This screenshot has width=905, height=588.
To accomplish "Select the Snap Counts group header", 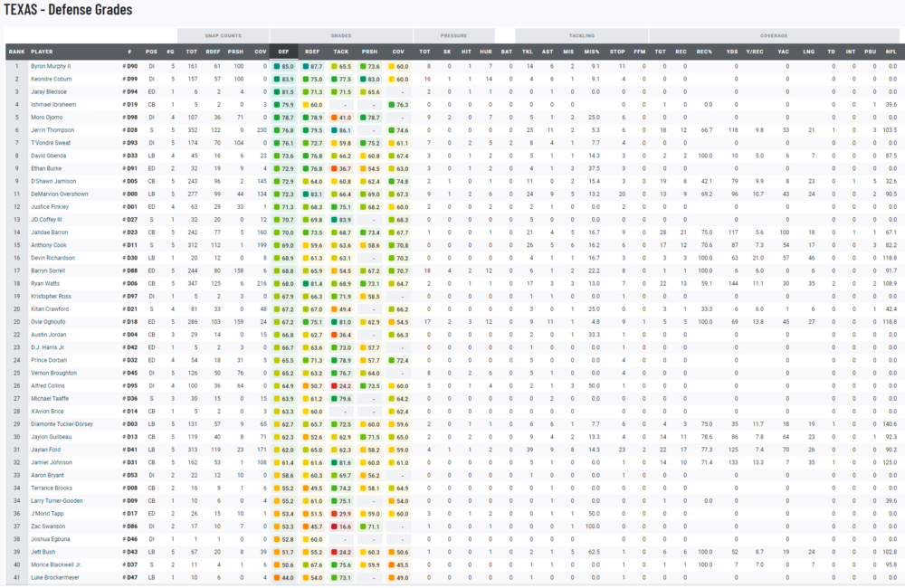I will [224, 35].
